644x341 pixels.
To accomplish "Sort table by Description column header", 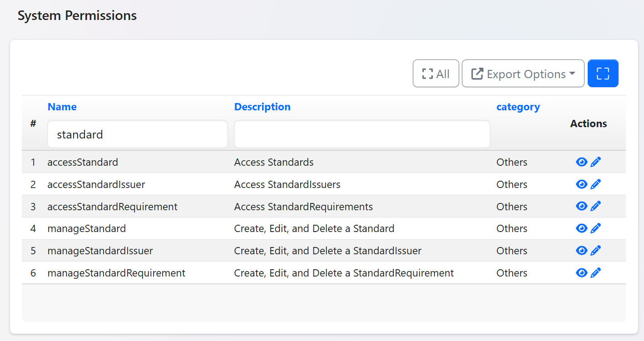I will pyautogui.click(x=262, y=107).
